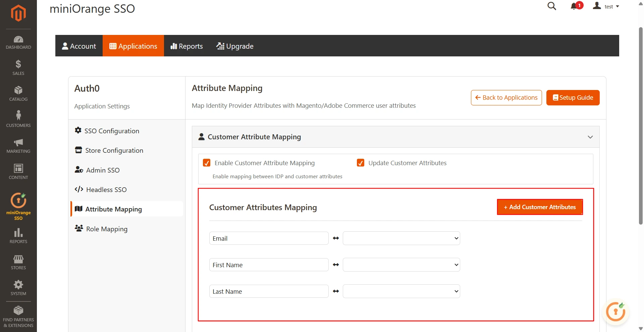Click Add Customer Attributes
This screenshot has width=644, height=332.
[539, 207]
